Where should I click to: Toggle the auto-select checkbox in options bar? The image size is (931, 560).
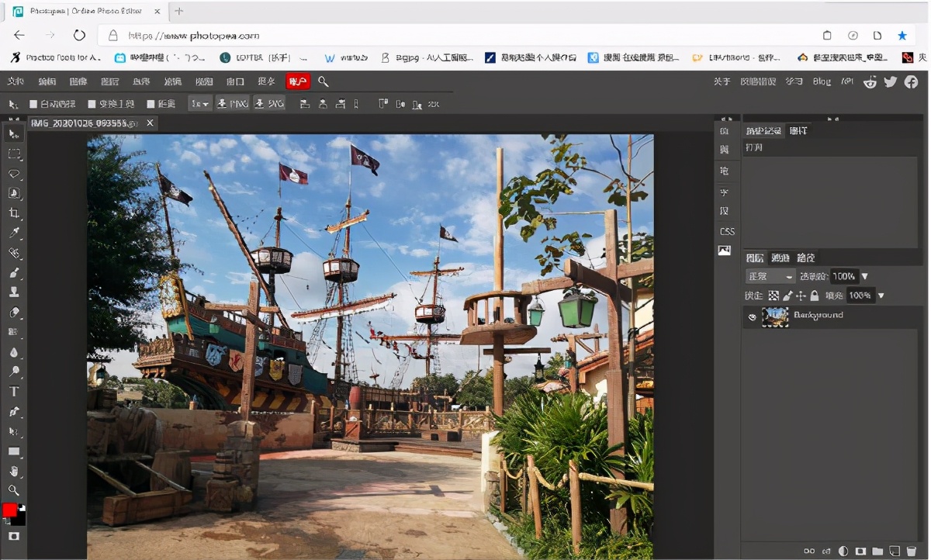[33, 104]
